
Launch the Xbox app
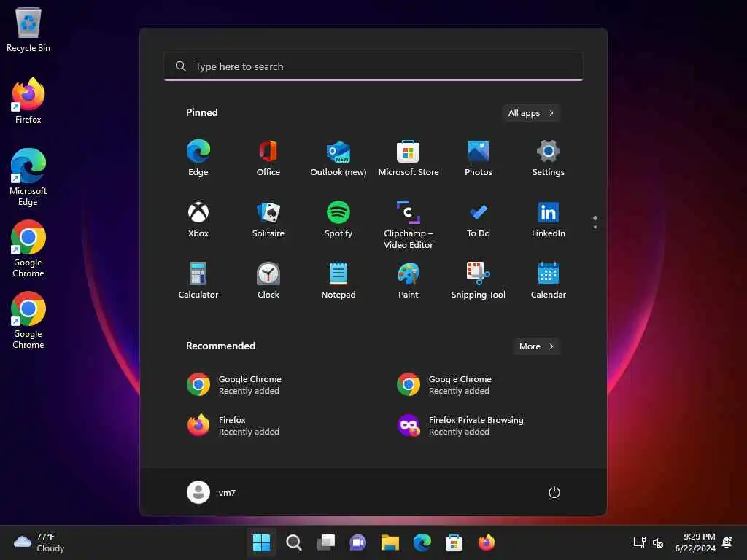point(198,219)
